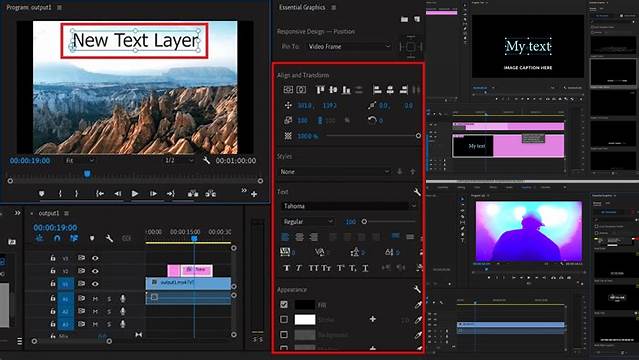Click the Mark In brace icon
Image resolution: width=639 pixels, height=360 pixels.
60,194
